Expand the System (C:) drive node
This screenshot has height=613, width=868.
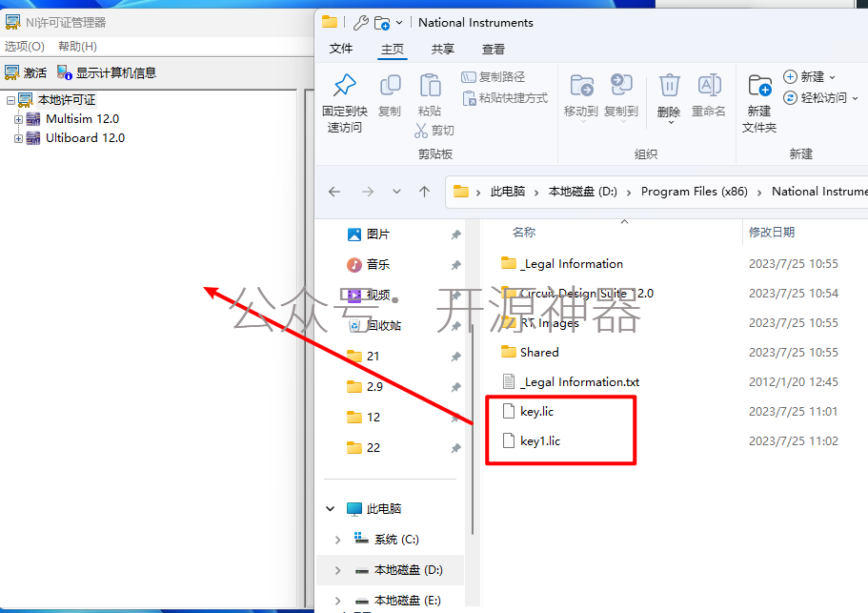coord(337,540)
